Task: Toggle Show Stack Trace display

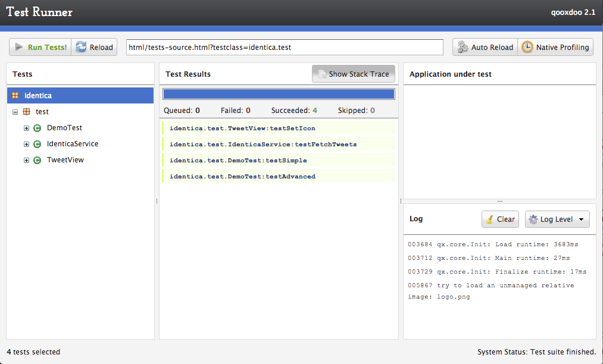Action: coord(353,74)
